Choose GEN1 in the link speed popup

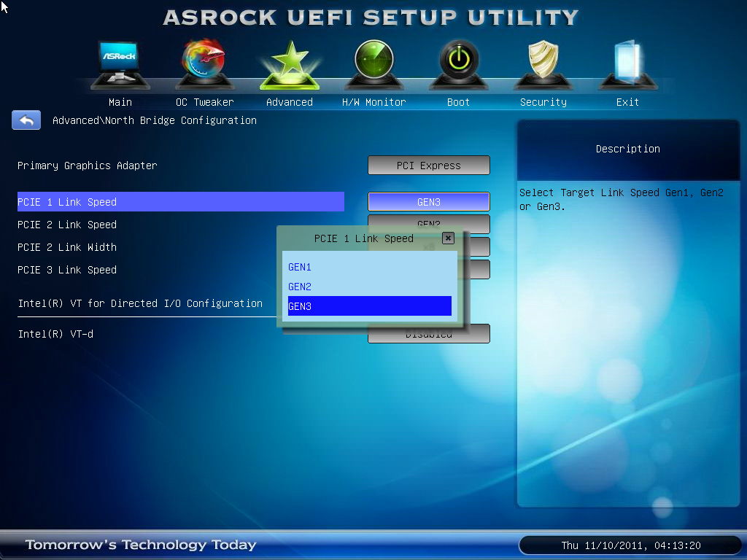click(370, 267)
